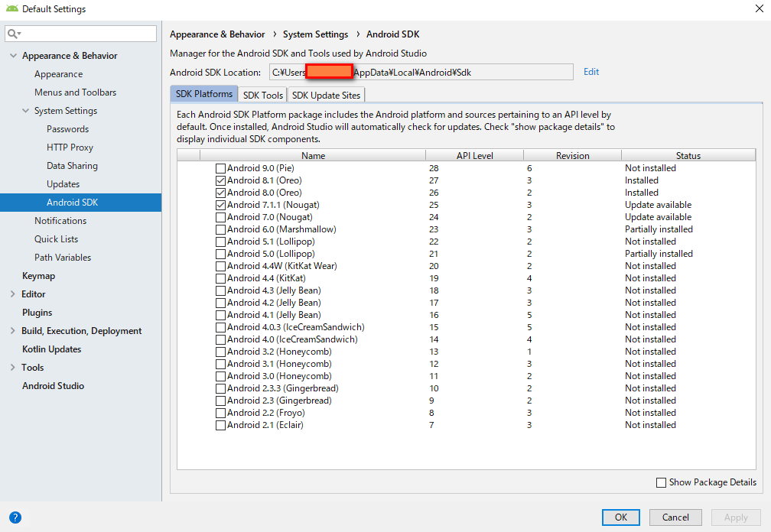Viewport: 771px width, 532px height.
Task: Switch to the SDK Tools tab
Action: tap(263, 95)
